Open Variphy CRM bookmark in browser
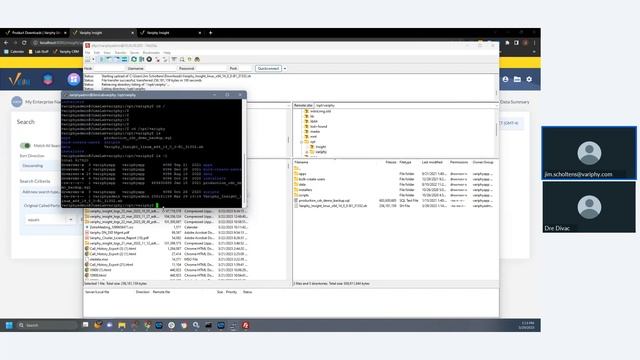Screen dimensions: 640x360 click(66, 52)
